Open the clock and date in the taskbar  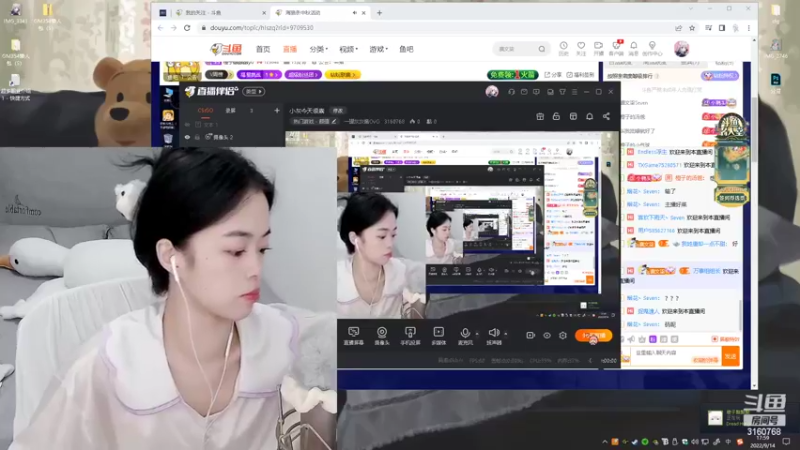[x=763, y=442]
